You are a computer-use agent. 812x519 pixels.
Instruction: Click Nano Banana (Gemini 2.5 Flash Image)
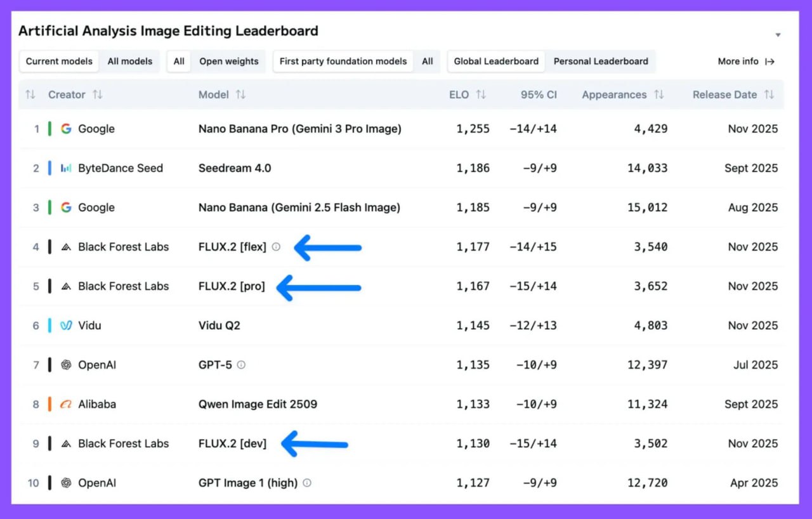coord(299,207)
